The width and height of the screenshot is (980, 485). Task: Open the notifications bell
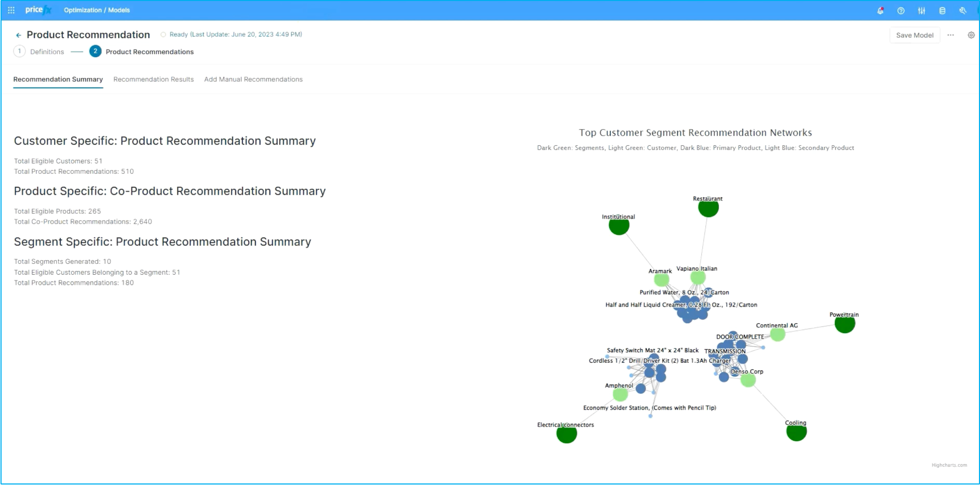pyautogui.click(x=881, y=10)
